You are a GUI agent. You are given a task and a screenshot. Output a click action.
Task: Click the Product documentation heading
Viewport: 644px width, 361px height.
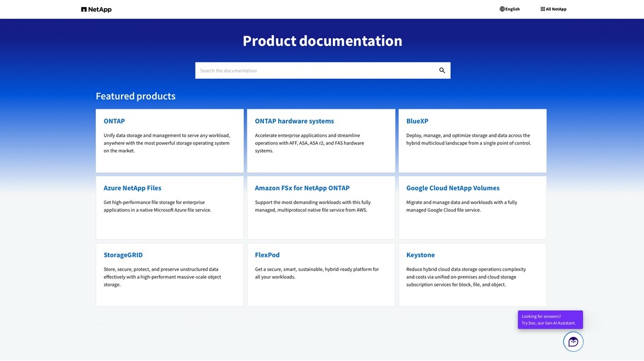[322, 40]
